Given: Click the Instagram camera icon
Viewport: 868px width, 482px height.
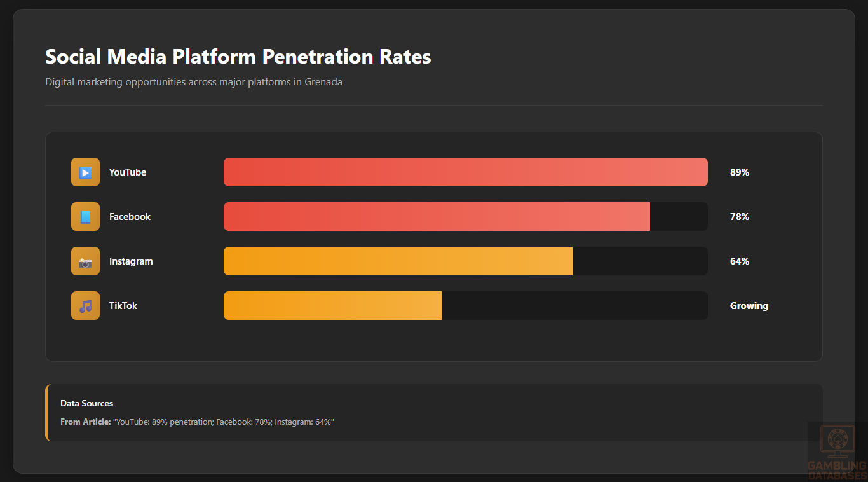Looking at the screenshot, I should point(85,261).
